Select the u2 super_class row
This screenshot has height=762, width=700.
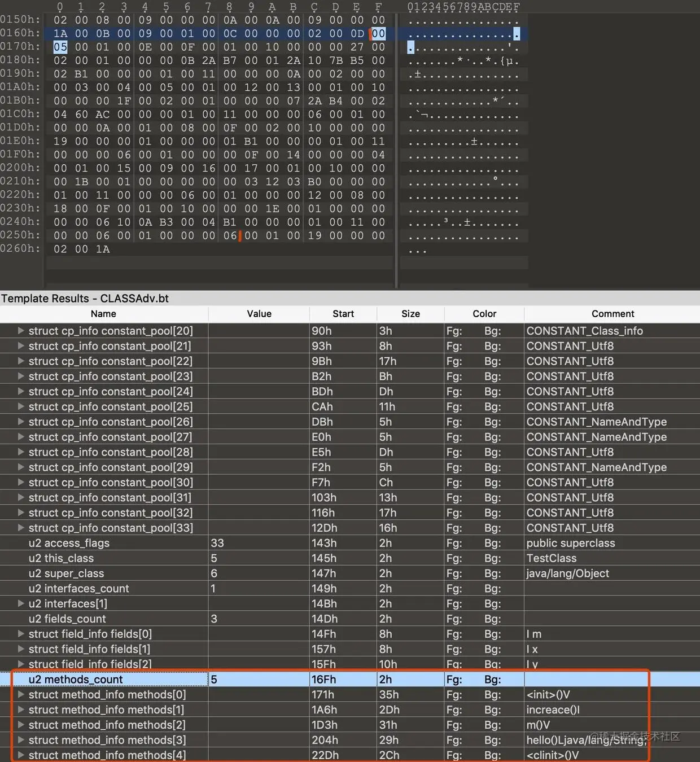click(x=350, y=573)
